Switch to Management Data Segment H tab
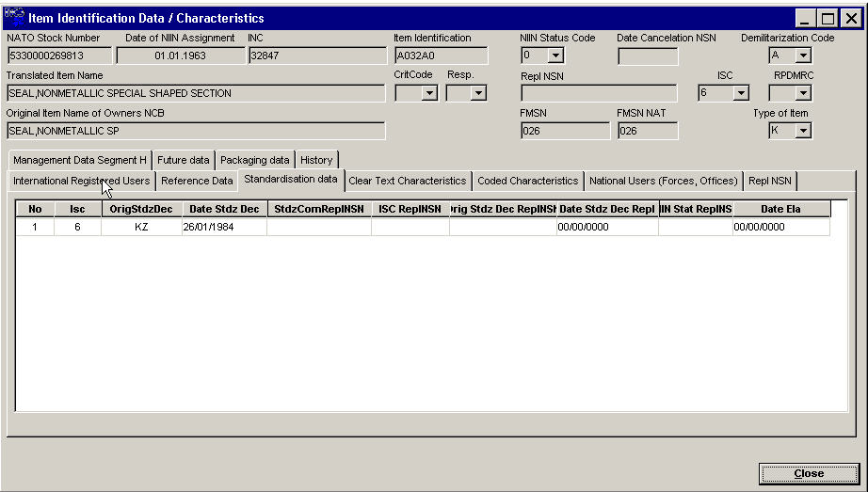 [x=80, y=160]
